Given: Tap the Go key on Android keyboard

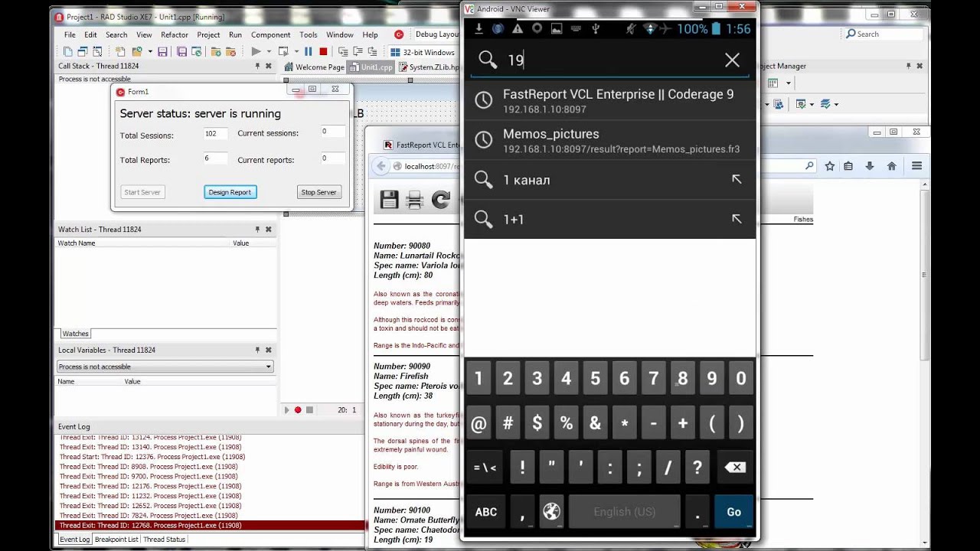Looking at the screenshot, I should click(x=733, y=512).
